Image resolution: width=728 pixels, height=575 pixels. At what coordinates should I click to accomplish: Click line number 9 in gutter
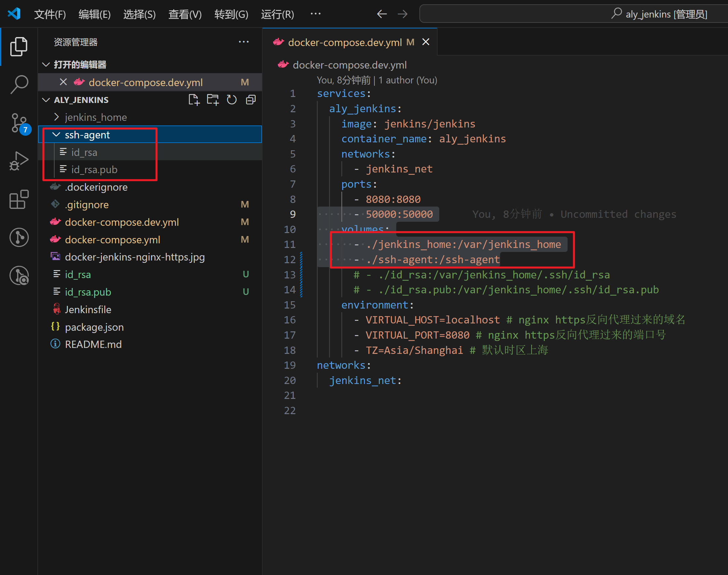pyautogui.click(x=293, y=214)
